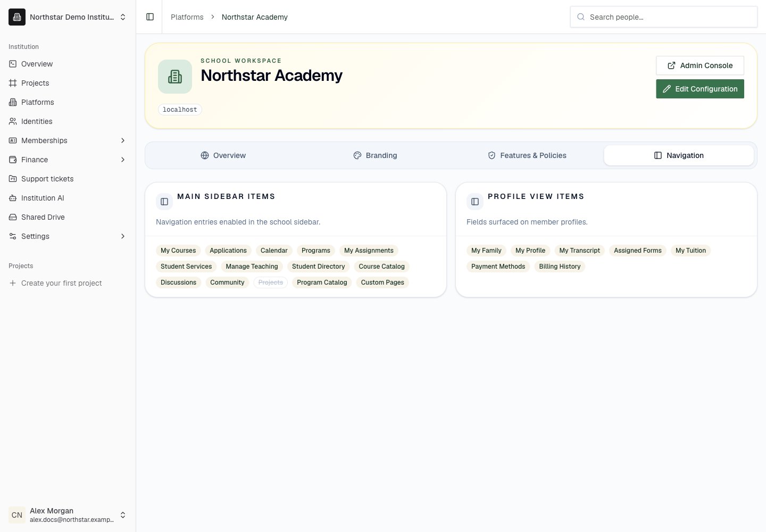Image resolution: width=766 pixels, height=532 pixels.
Task: Click the Applications chip
Action: (x=228, y=251)
